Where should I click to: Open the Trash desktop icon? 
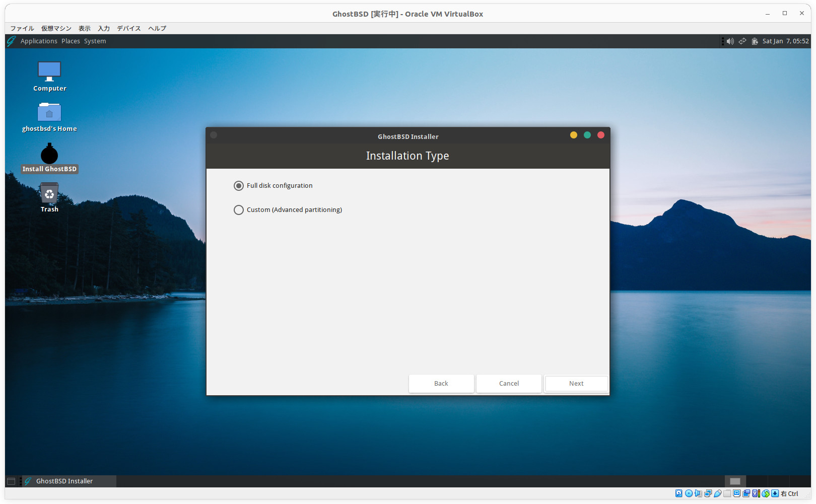(x=49, y=194)
